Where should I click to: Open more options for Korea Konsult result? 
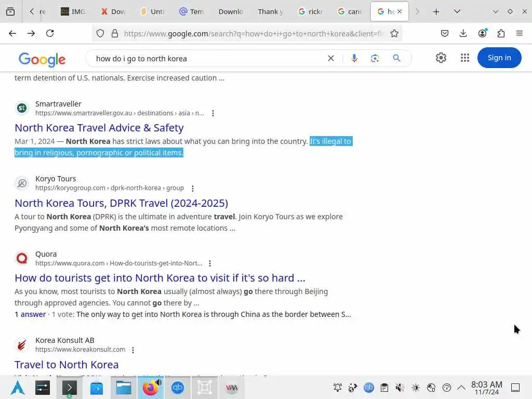click(x=133, y=350)
